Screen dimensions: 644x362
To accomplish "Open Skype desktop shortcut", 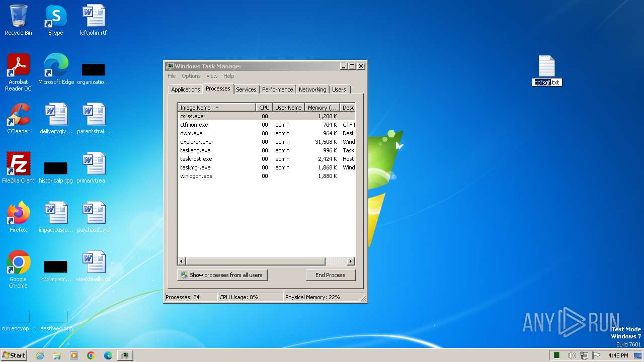I will coord(56,20).
